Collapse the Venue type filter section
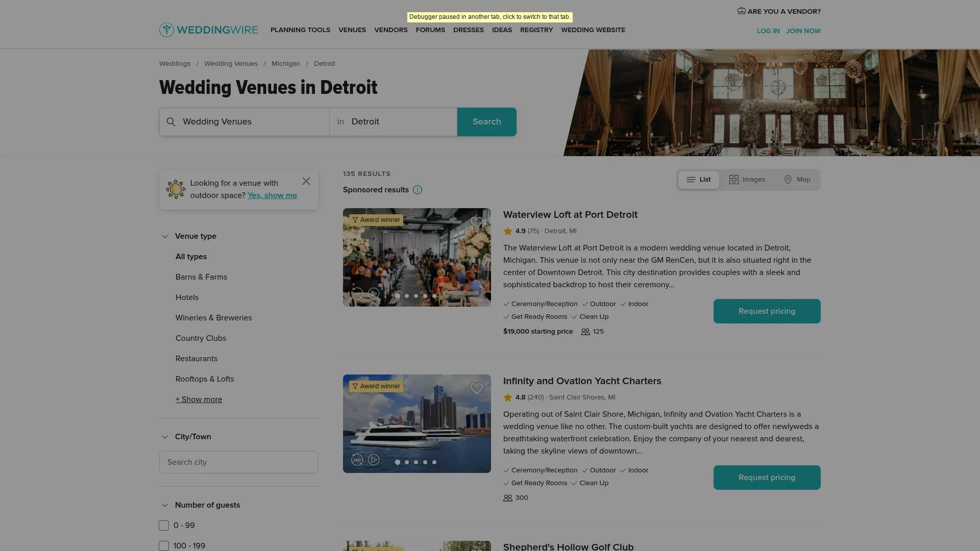980x551 pixels. tap(165, 237)
